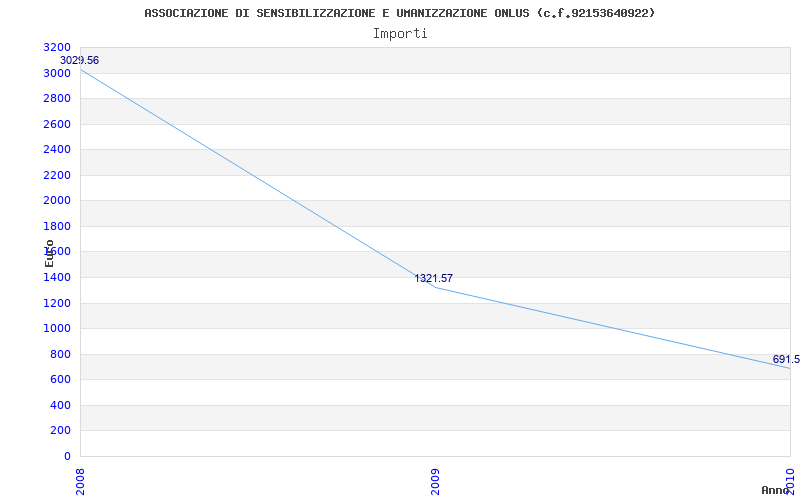The height and width of the screenshot is (500, 800).
Task: Click the 3200 y-axis tick label
Action: pos(57,47)
